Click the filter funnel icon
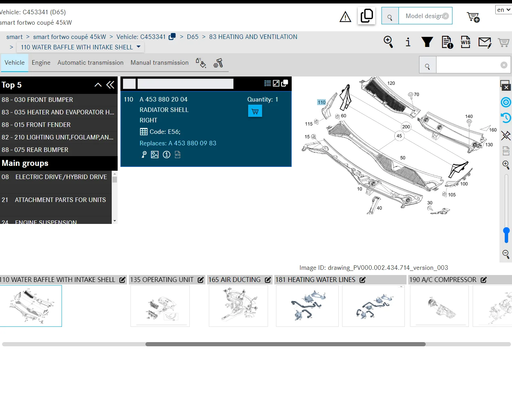The height and width of the screenshot is (420, 512). 427,42
